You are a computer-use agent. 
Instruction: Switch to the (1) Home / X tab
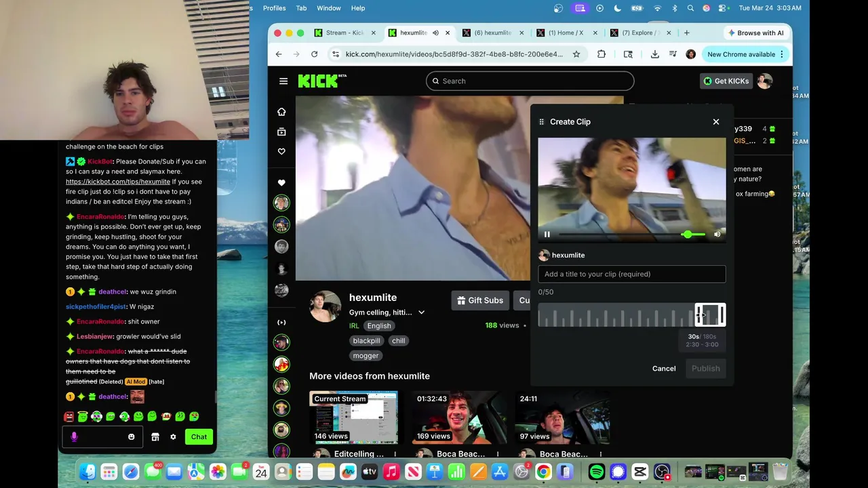(x=565, y=33)
